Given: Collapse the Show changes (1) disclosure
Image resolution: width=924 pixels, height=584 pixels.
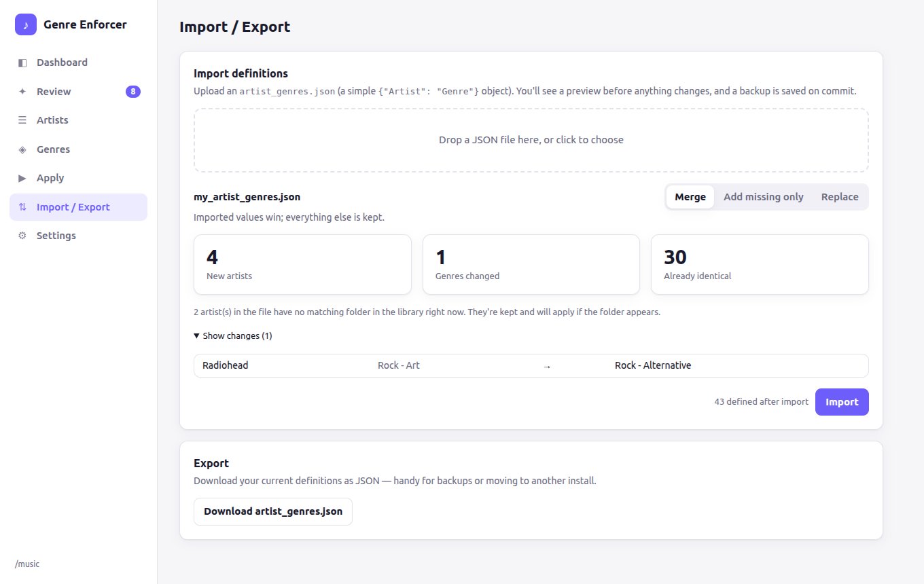Looking at the screenshot, I should point(233,336).
